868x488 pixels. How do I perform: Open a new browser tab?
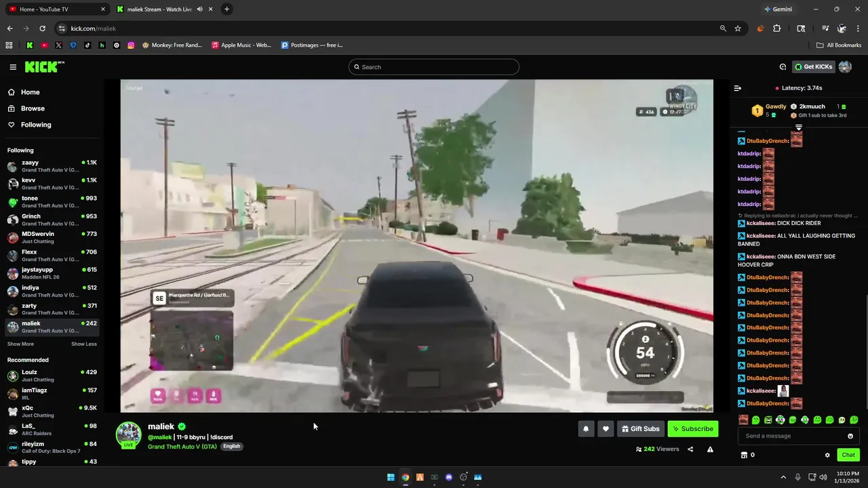(x=226, y=9)
